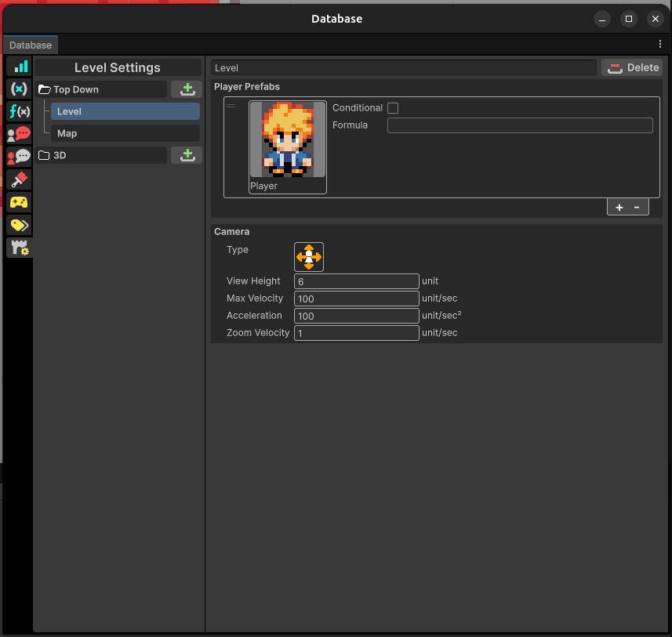Image resolution: width=672 pixels, height=637 pixels.
Task: Select the gray speech bubble conversation icon
Action: pos(18,157)
